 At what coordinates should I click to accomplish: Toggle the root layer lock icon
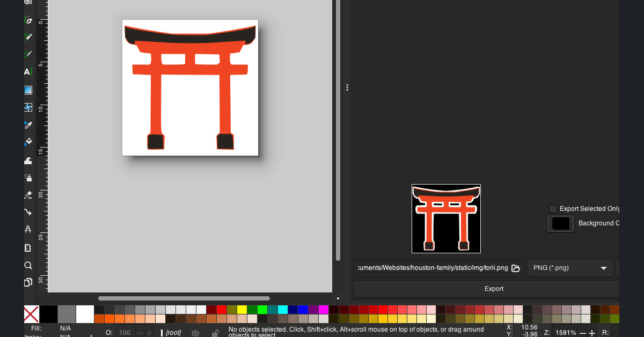[x=215, y=333]
